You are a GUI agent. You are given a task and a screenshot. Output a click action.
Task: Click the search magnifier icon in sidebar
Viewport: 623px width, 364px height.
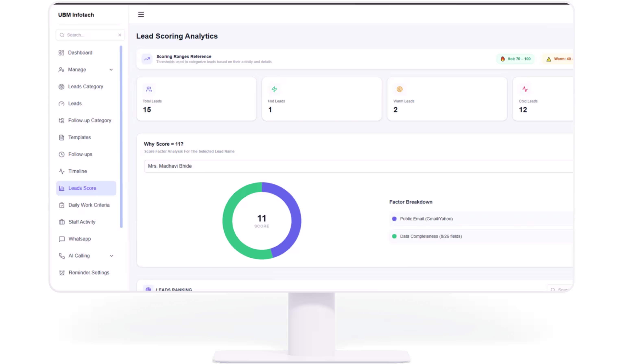[62, 35]
